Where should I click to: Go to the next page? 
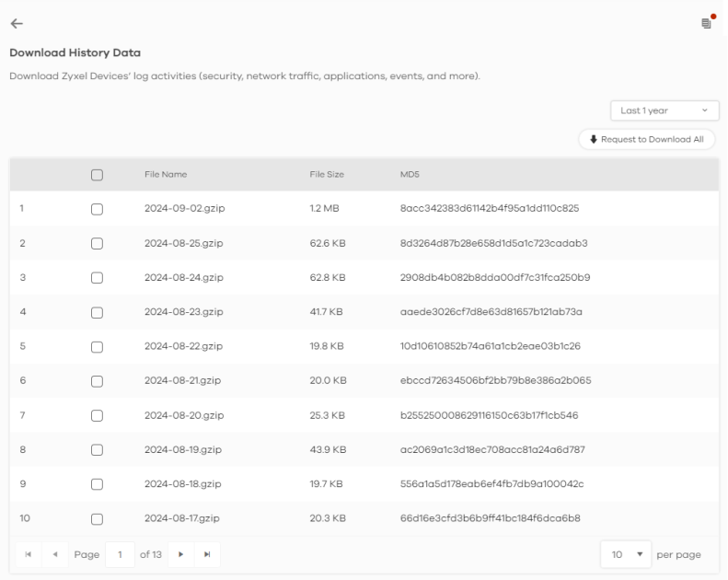[182, 555]
